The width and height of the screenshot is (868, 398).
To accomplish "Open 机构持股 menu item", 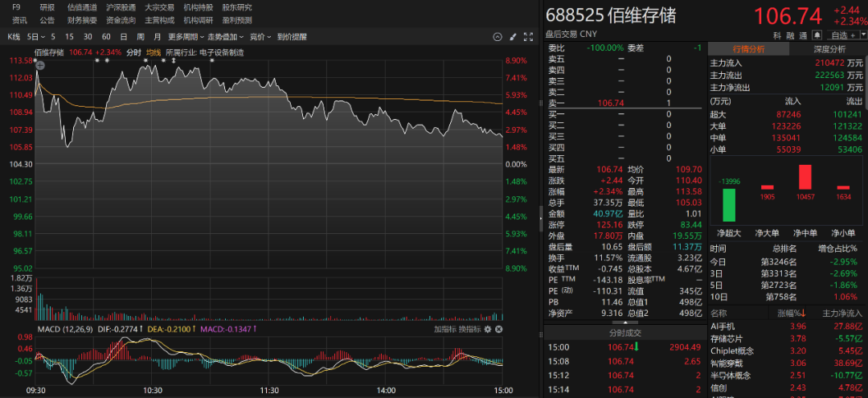I will point(199,8).
